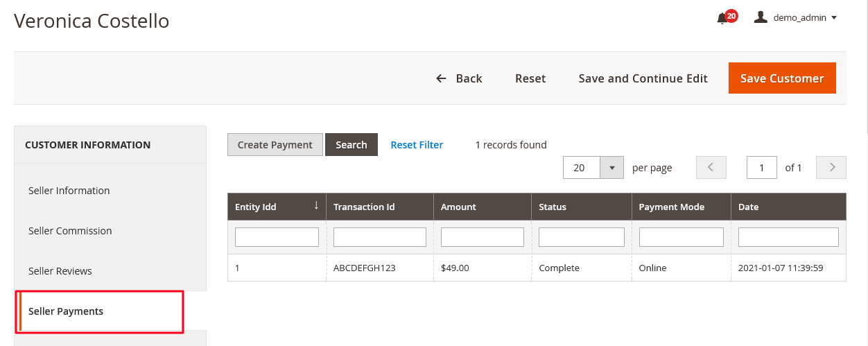Click the Reset Filter link
The image size is (868, 346).
417,144
